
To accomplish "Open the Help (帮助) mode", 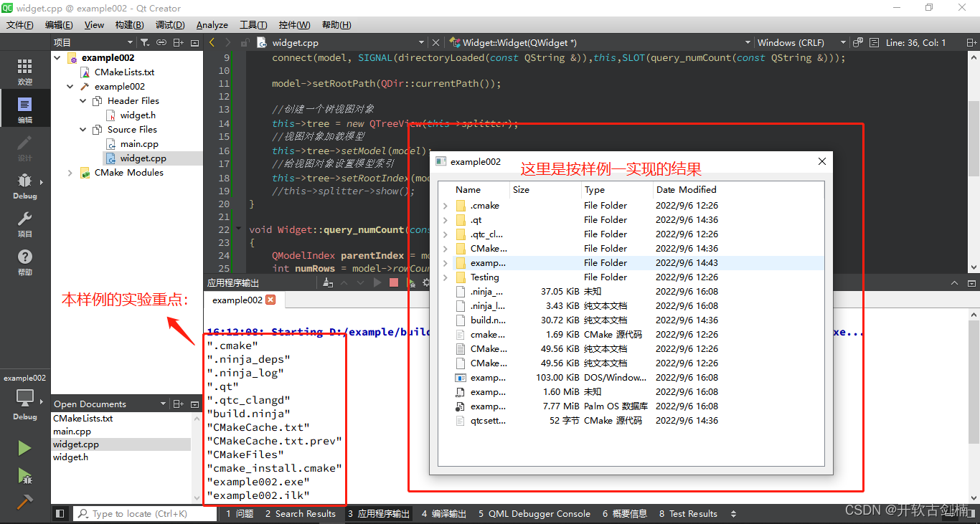I will 24,262.
